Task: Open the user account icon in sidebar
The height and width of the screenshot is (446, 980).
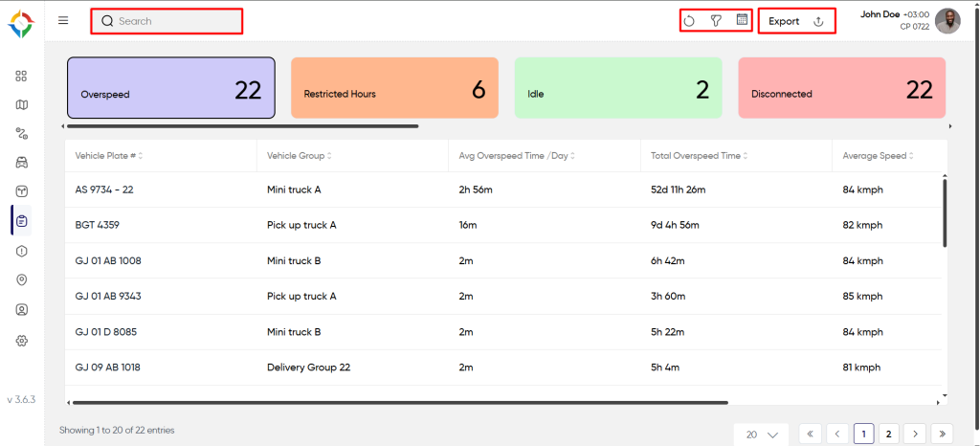Action: 21,309
